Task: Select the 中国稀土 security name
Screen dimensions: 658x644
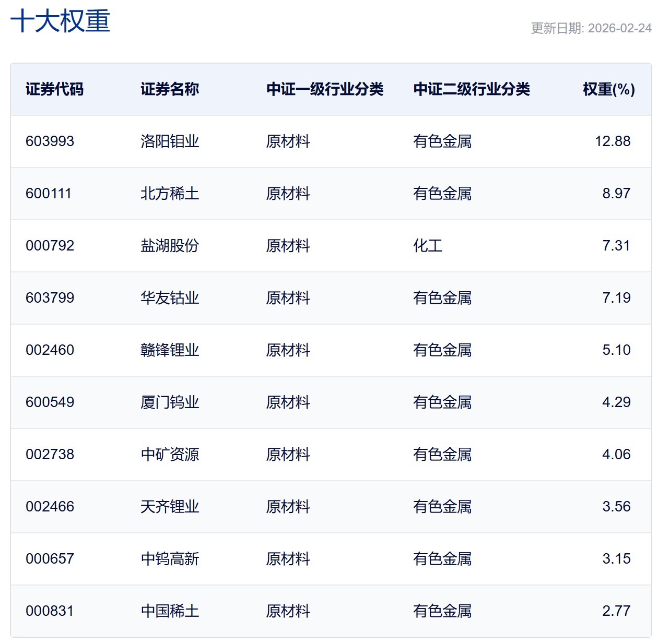Action: [170, 611]
